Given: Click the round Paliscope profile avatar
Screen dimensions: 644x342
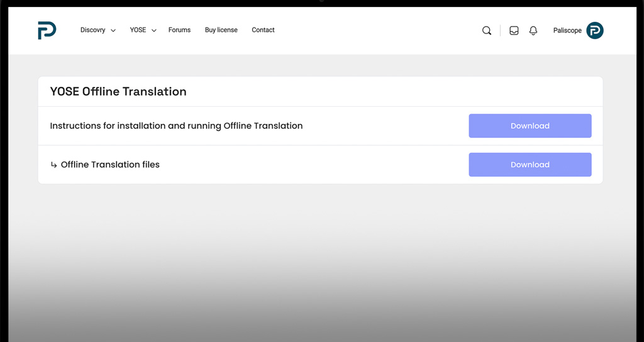Looking at the screenshot, I should pyautogui.click(x=595, y=30).
